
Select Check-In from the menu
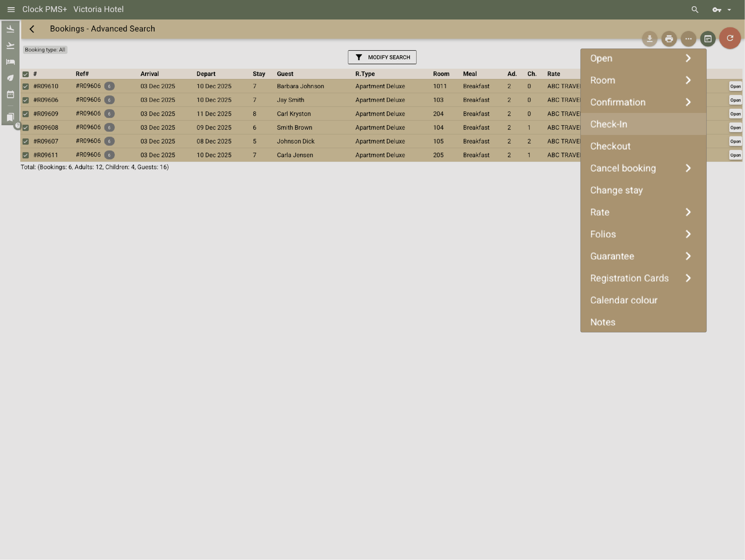(609, 124)
